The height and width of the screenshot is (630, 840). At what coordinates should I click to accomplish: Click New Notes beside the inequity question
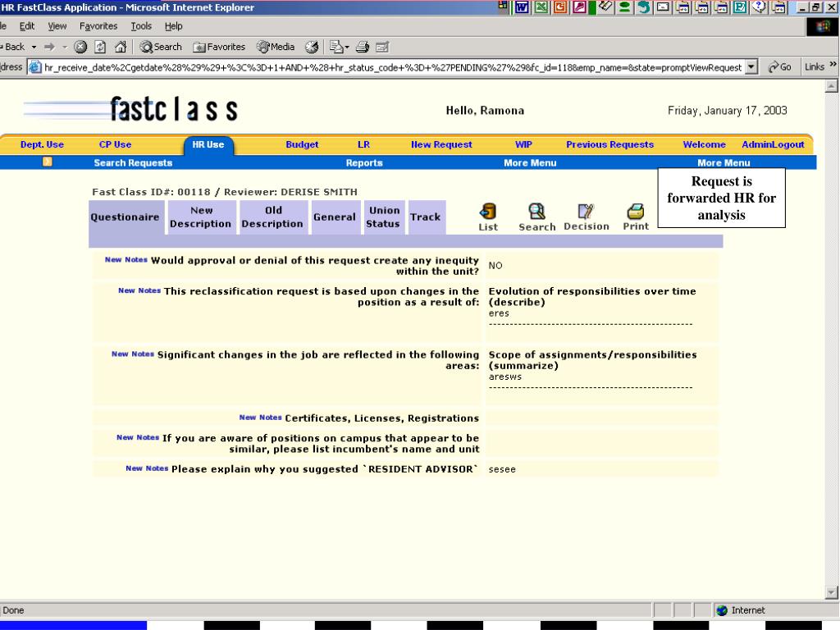[126, 260]
